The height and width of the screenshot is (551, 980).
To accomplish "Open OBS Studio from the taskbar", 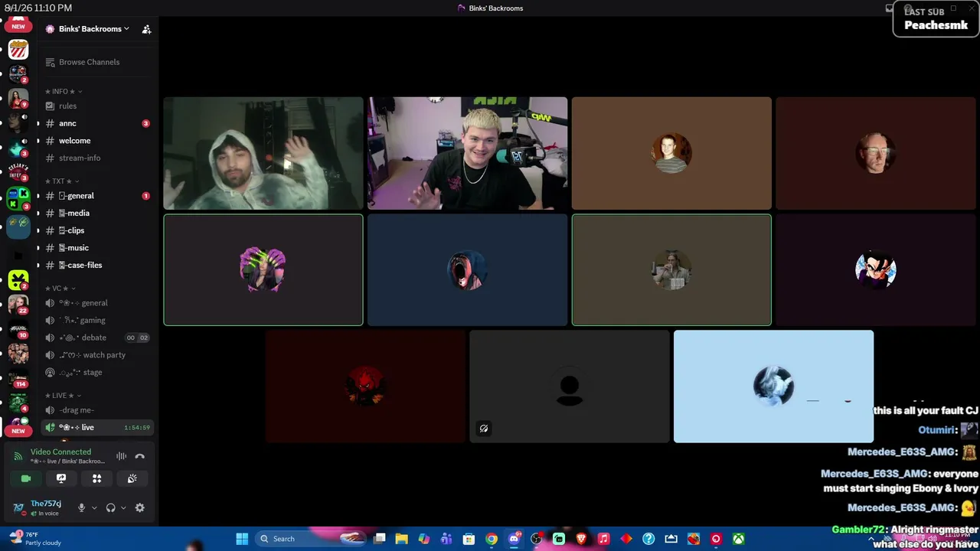I will pos(536,539).
